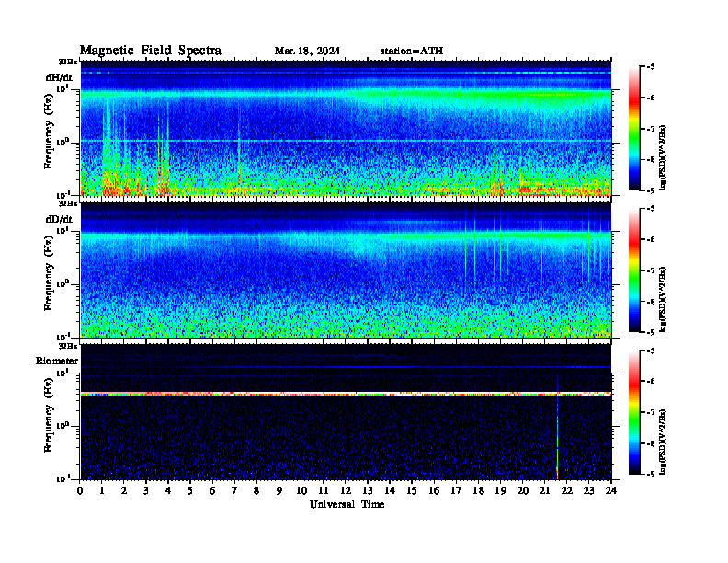
Task: Click the "-9" tick on dH/dt color bar
Action: (x=651, y=190)
